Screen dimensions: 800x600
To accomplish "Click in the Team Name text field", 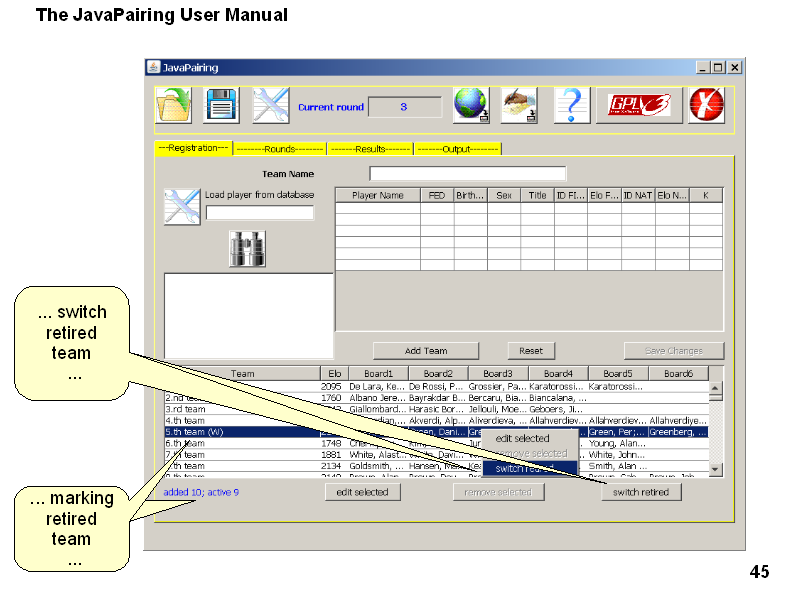I will click(467, 174).
